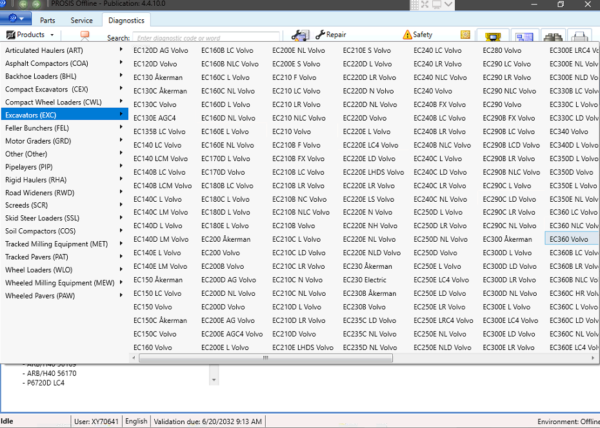
Task: Click the printer toolbar icon
Action: (579, 36)
